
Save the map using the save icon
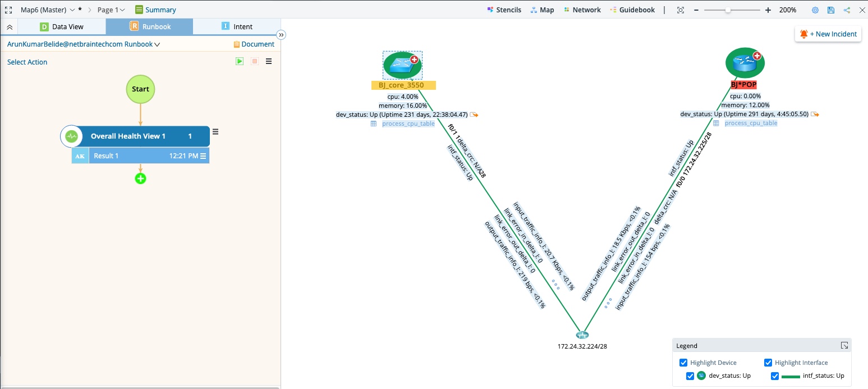click(x=830, y=10)
